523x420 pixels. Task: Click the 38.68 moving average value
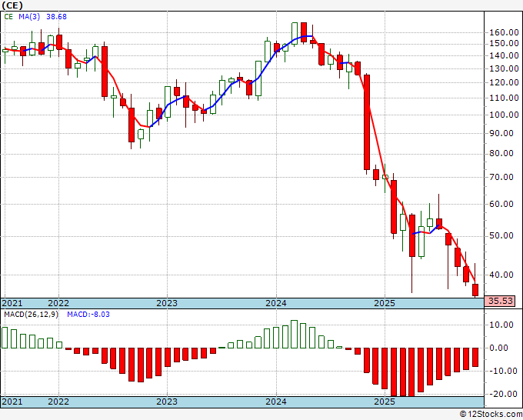tap(56, 17)
